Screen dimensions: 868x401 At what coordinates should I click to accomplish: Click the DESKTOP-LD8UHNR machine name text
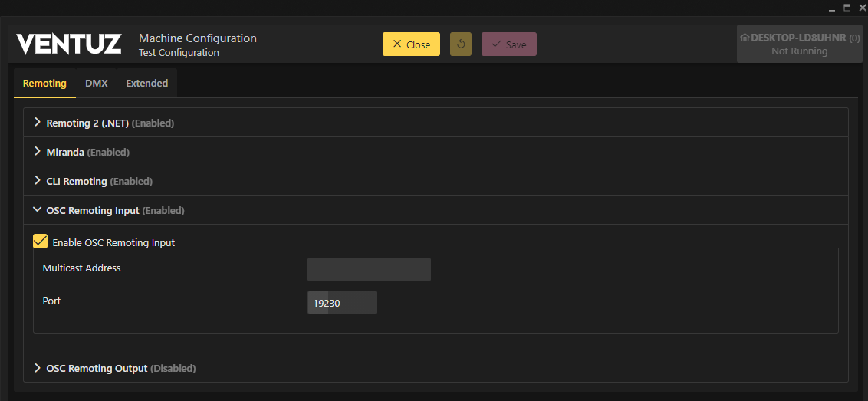coord(797,38)
